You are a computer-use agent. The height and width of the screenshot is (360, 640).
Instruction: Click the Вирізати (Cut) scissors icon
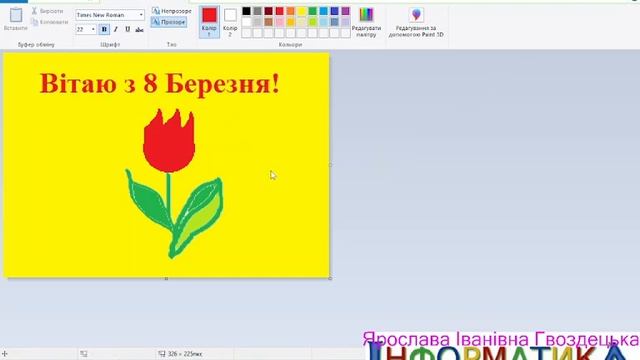tap(34, 11)
